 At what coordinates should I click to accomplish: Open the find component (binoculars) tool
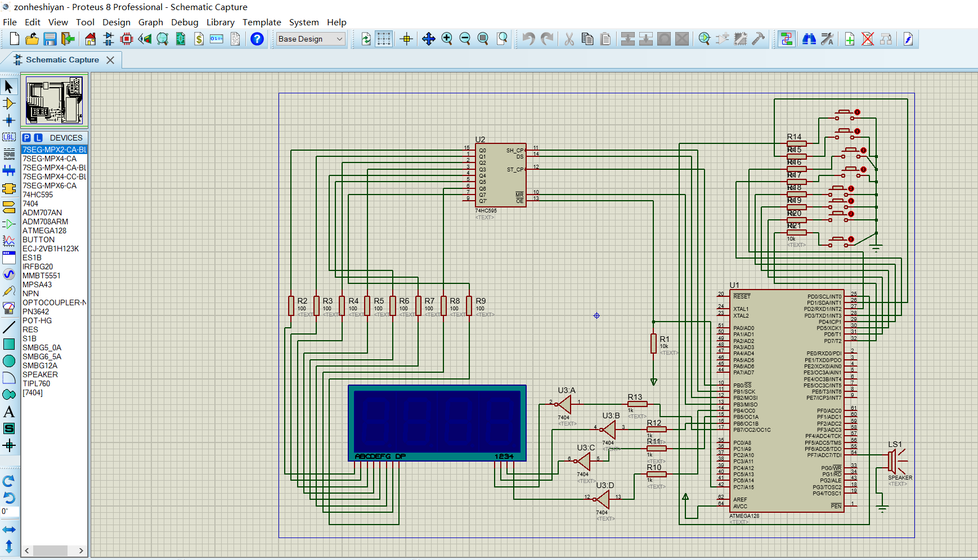point(809,39)
